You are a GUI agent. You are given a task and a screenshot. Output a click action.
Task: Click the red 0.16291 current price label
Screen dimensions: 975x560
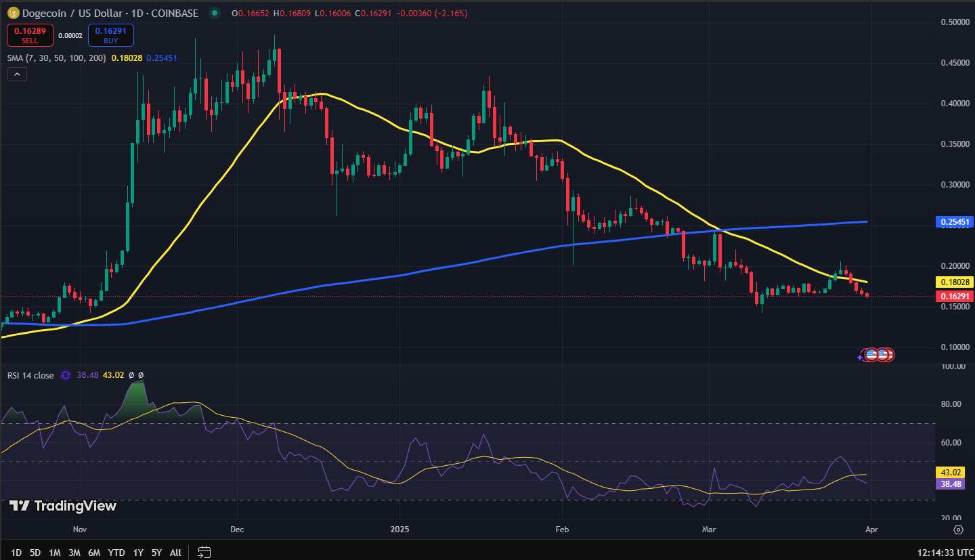pyautogui.click(x=955, y=297)
